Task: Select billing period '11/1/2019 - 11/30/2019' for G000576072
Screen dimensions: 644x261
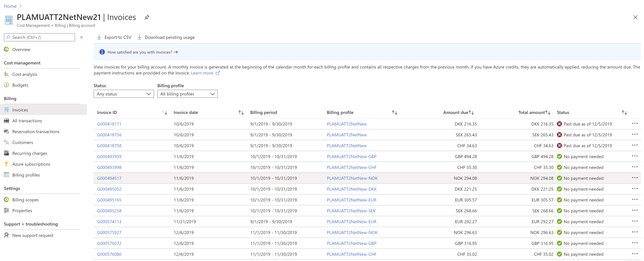Action: [x=273, y=243]
